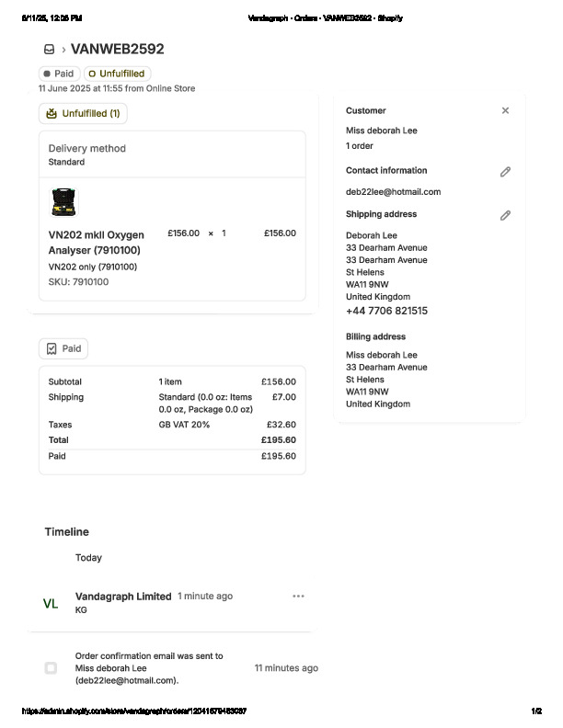Open the oxygen analyser product thumbnail
The width and height of the screenshot is (563, 728).
click(63, 203)
